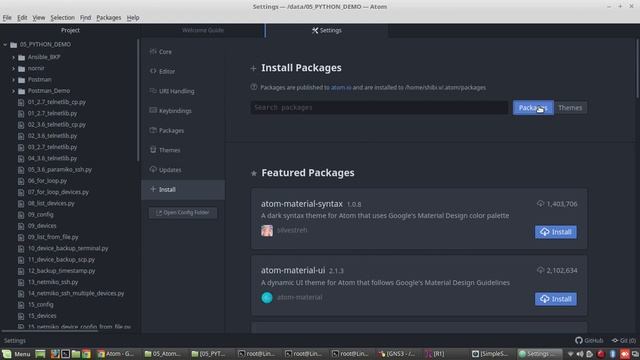The image size is (640, 360).
Task: Click the Bluetooth tray icon
Action: (612, 354)
